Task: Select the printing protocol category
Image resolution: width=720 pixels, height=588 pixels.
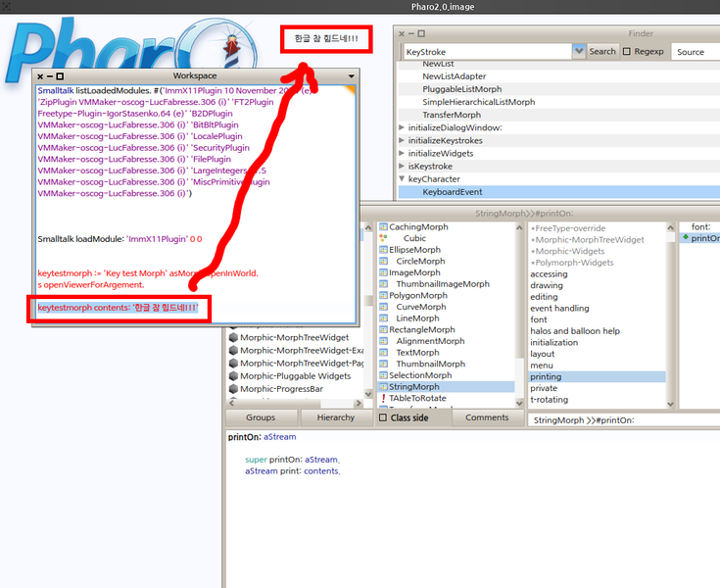Action: tap(548, 376)
